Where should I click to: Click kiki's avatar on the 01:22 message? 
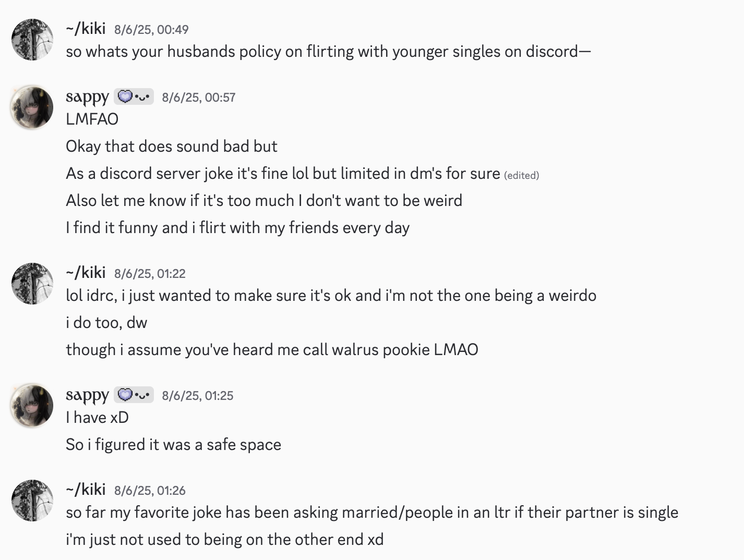[32, 284]
